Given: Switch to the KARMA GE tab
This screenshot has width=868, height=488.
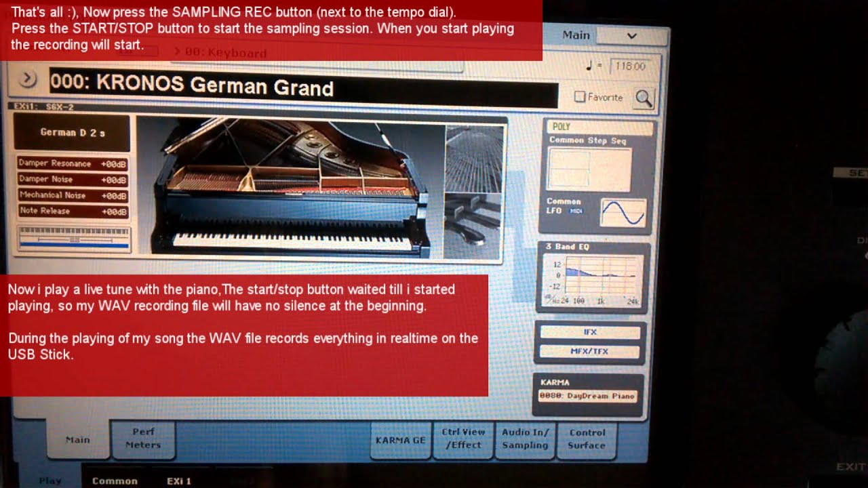Looking at the screenshot, I should 400,440.
